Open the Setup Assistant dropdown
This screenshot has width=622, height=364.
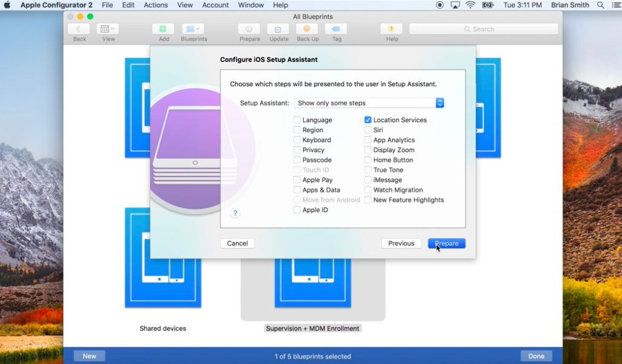tap(369, 103)
